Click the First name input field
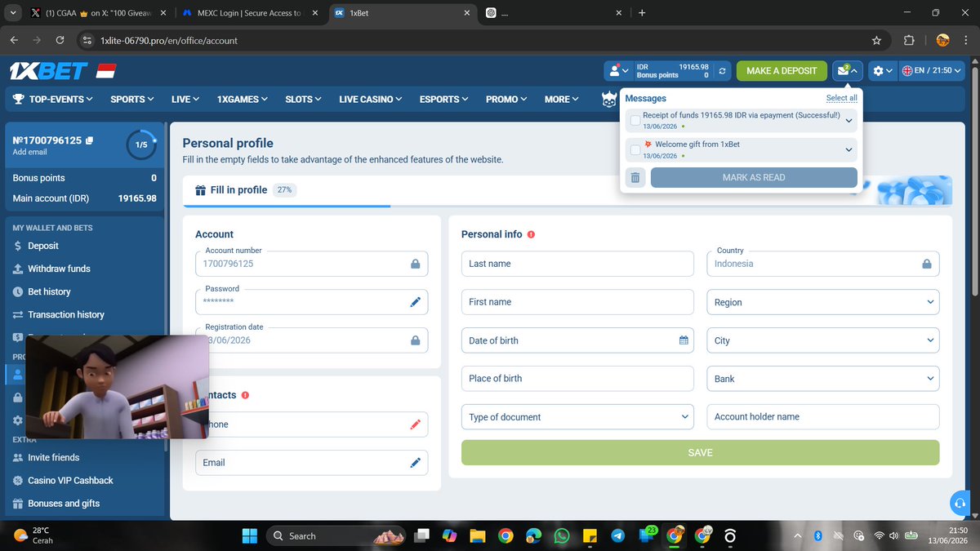 click(x=577, y=302)
